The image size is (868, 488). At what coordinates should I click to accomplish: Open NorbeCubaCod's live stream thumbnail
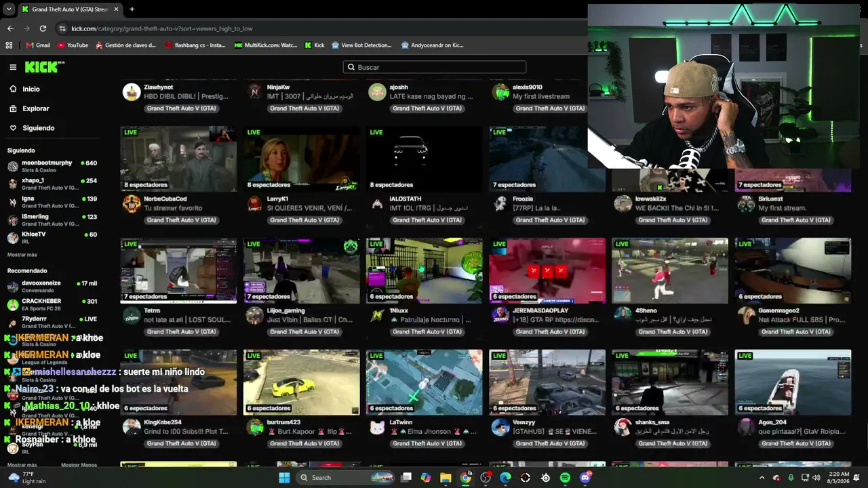pyautogui.click(x=178, y=159)
